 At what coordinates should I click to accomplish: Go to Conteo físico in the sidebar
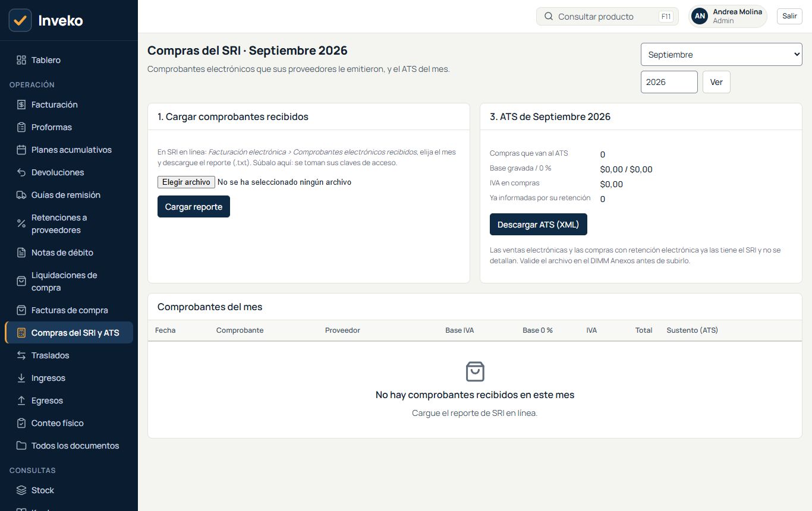[x=69, y=423]
